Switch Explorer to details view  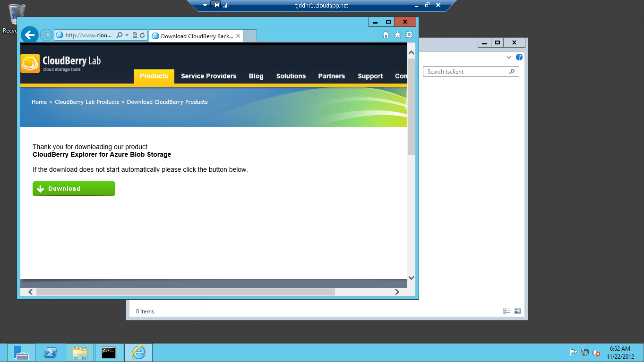pos(507,311)
